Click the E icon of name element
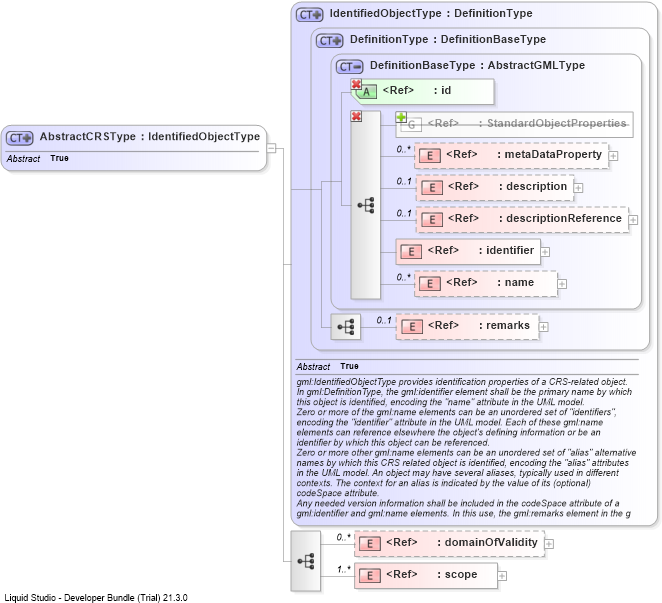 pos(430,283)
